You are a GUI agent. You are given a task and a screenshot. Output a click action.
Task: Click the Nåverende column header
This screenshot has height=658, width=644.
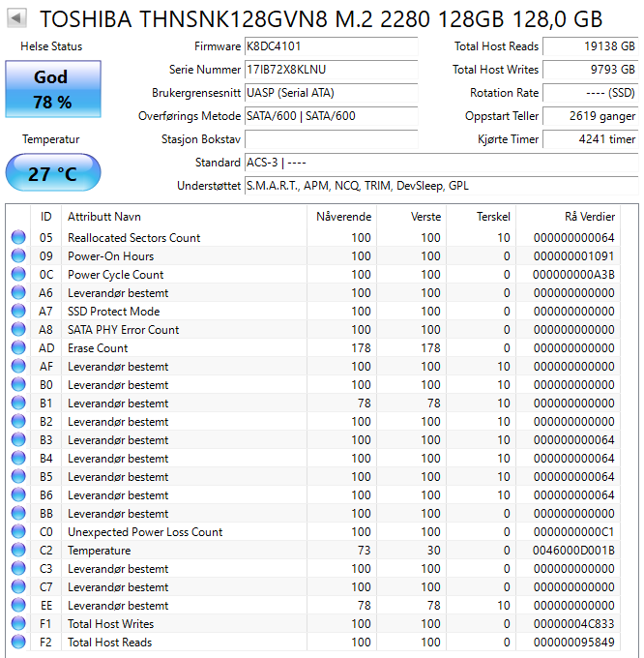tap(341, 217)
